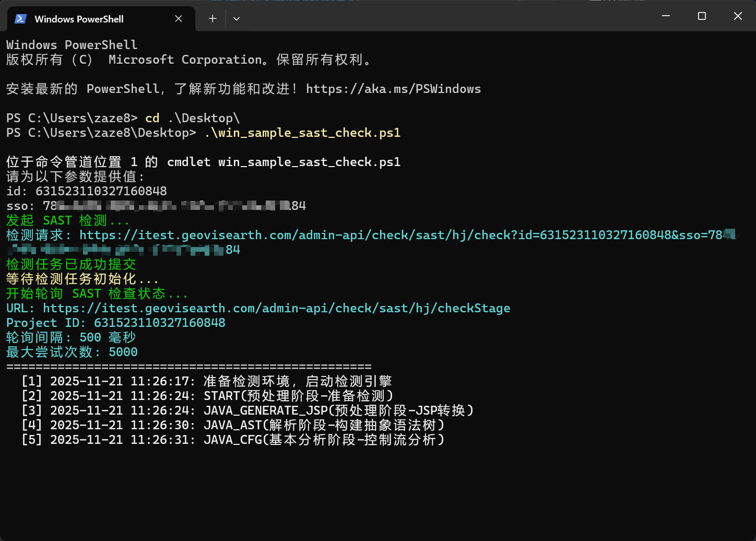The height and width of the screenshot is (541, 756).
Task: Expand the new tab profile dropdown
Action: coord(237,19)
